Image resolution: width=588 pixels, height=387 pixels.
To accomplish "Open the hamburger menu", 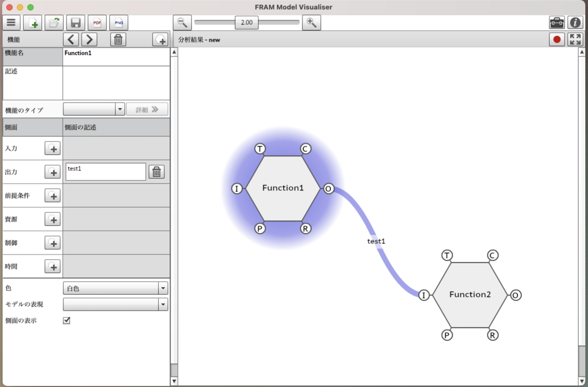I will pyautogui.click(x=11, y=22).
